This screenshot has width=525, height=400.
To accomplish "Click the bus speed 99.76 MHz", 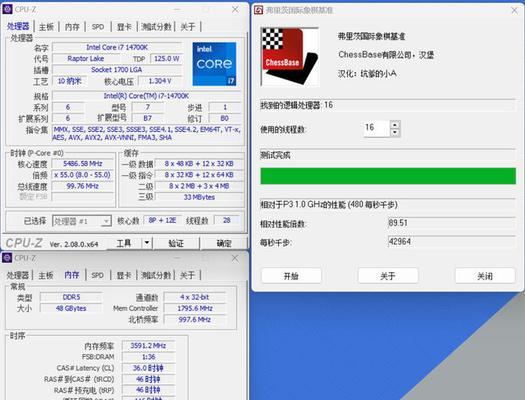I will click(83, 186).
